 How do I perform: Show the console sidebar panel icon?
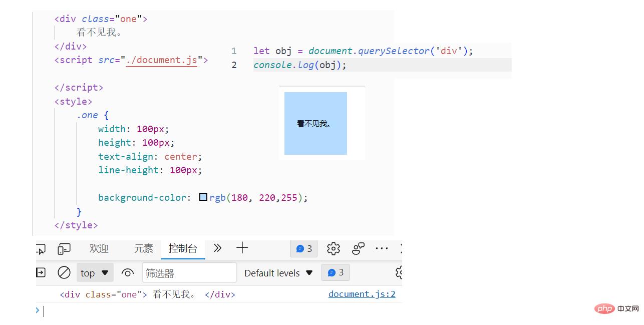pos(41,272)
